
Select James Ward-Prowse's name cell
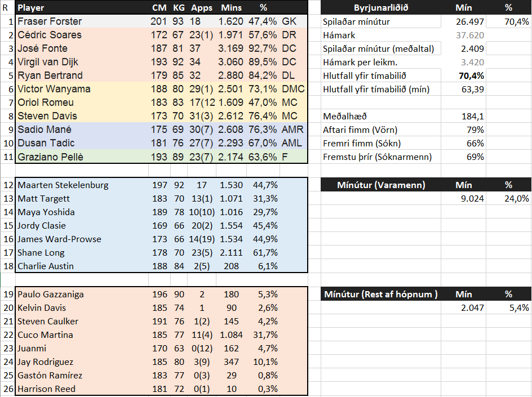pos(82,239)
